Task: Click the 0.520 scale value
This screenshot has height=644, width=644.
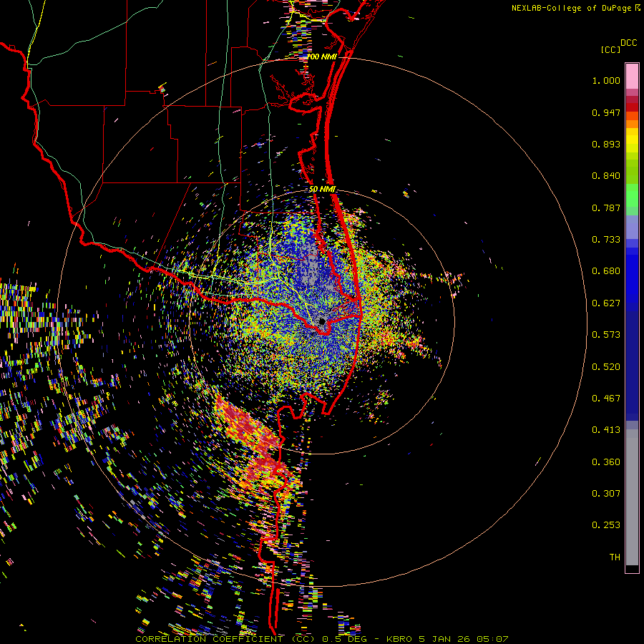Action: coord(606,367)
